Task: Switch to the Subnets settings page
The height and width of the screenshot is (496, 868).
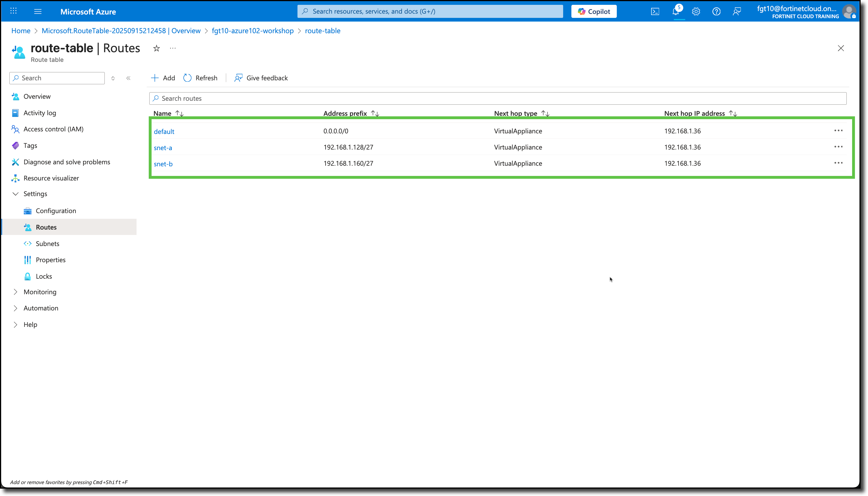Action: pos(47,243)
